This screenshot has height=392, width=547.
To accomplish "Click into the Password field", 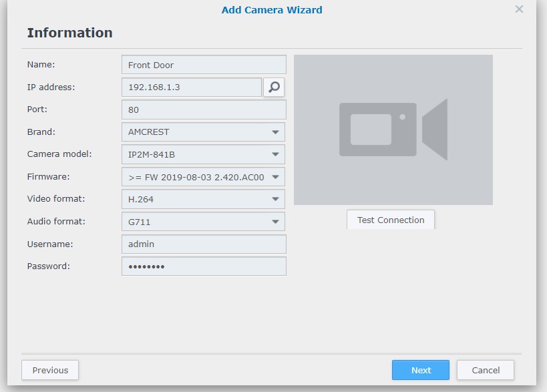I will [x=204, y=266].
